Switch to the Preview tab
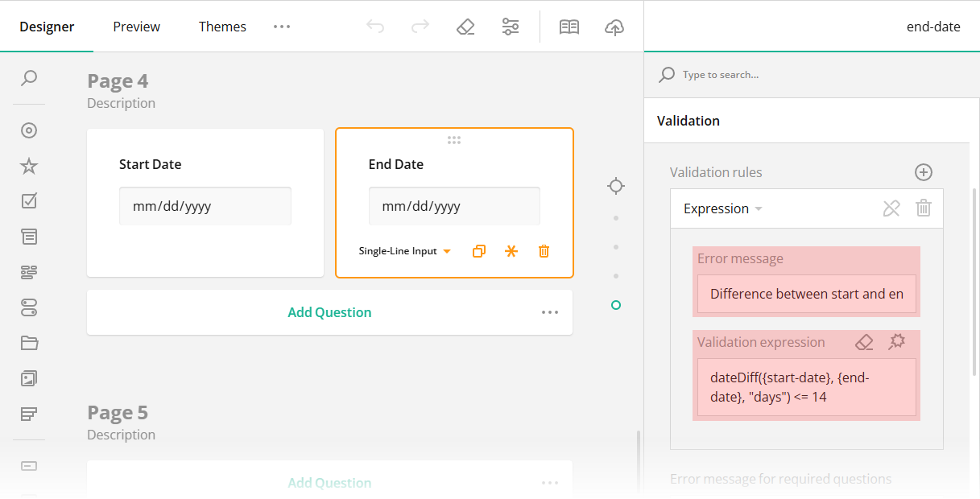This screenshot has width=980, height=499. [x=136, y=26]
